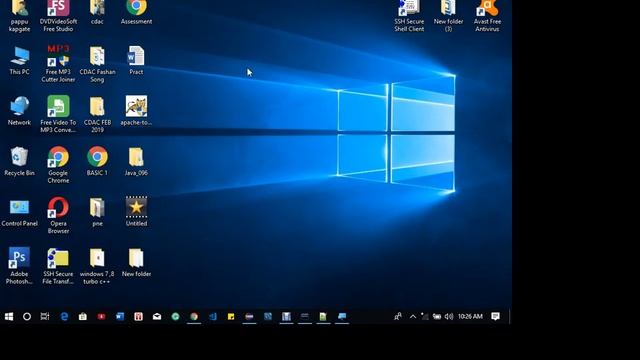Launch Microsoft Edge from the taskbar
The height and width of the screenshot is (360, 640).
click(64, 316)
